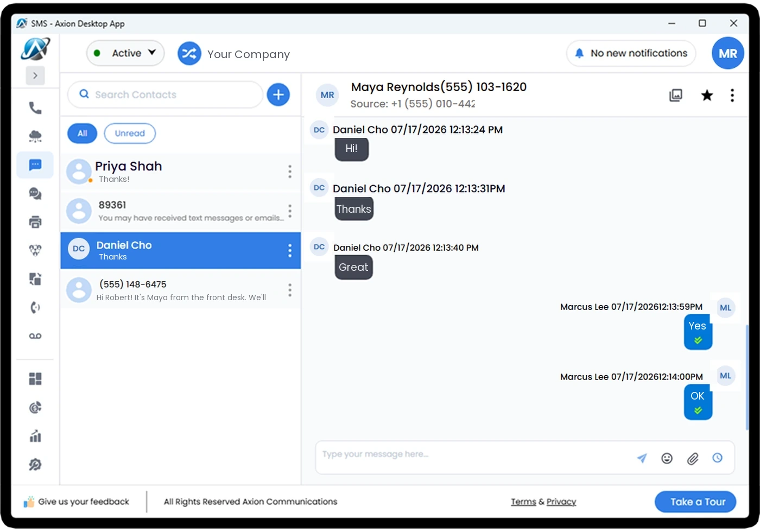Open options menu for Daniel Cho conversation
This screenshot has height=532, width=760.
pyautogui.click(x=290, y=250)
